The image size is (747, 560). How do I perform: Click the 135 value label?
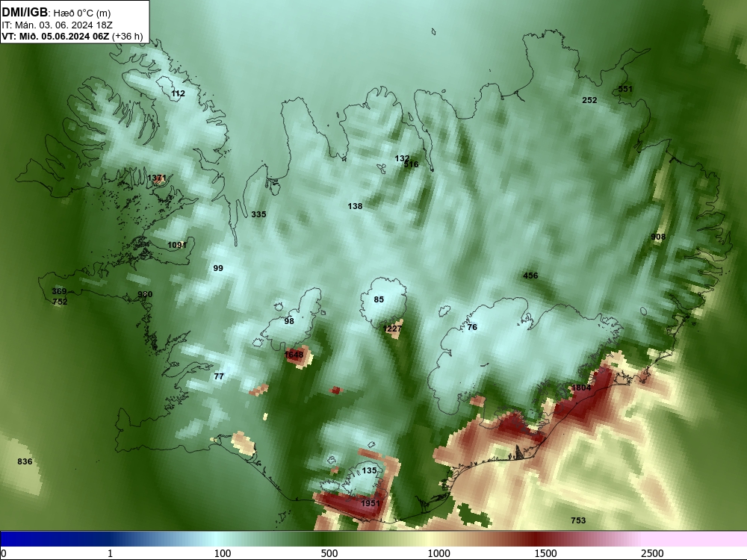[369, 470]
